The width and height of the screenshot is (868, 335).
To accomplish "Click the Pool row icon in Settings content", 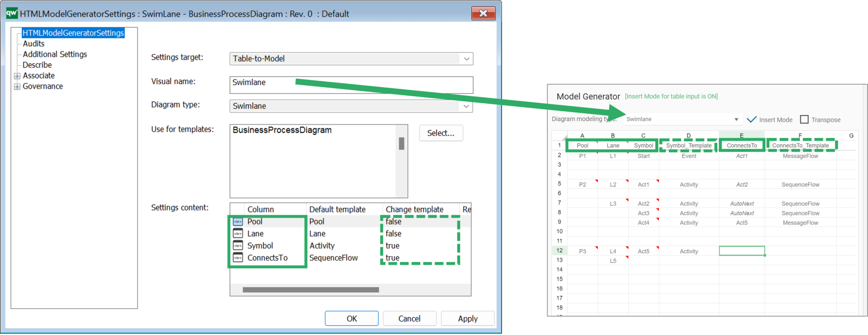I will click(238, 221).
